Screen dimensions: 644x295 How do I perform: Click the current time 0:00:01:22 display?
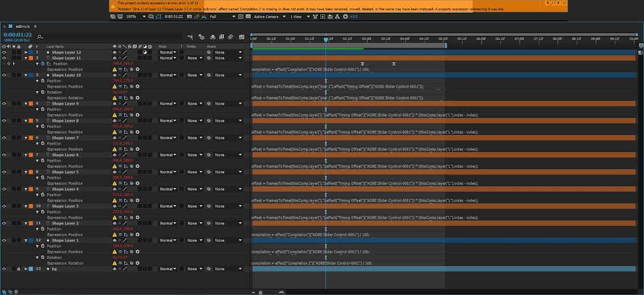(x=18, y=35)
